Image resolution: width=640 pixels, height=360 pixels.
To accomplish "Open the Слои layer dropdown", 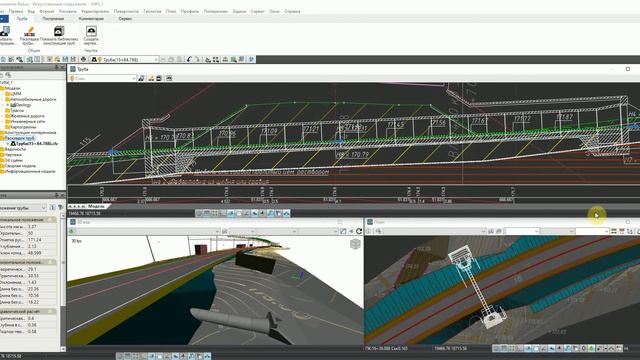I will click(x=102, y=78).
